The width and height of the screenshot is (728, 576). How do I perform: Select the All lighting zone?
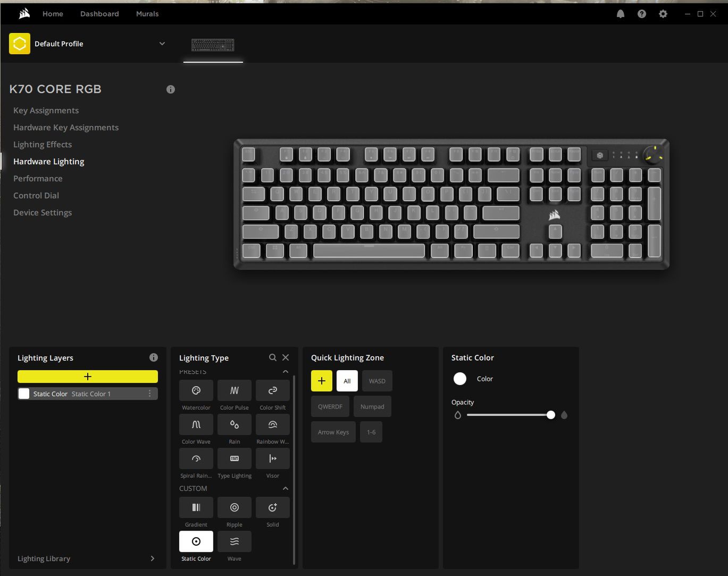pos(347,381)
